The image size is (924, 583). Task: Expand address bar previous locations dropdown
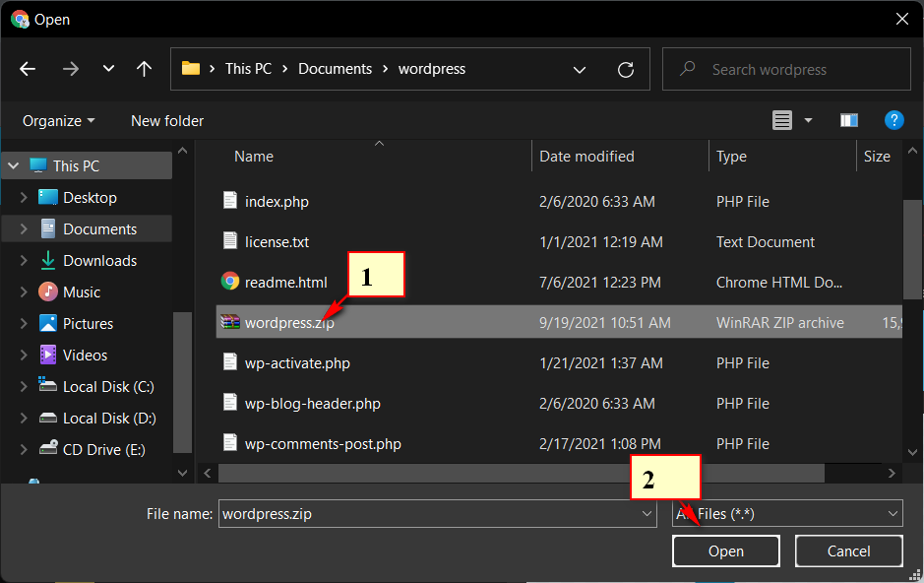tap(580, 70)
